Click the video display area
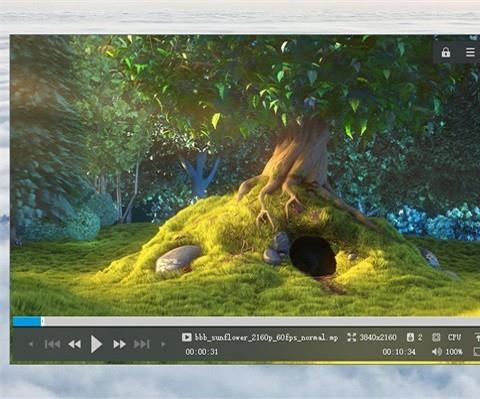The height and width of the screenshot is (399, 480). (245, 175)
